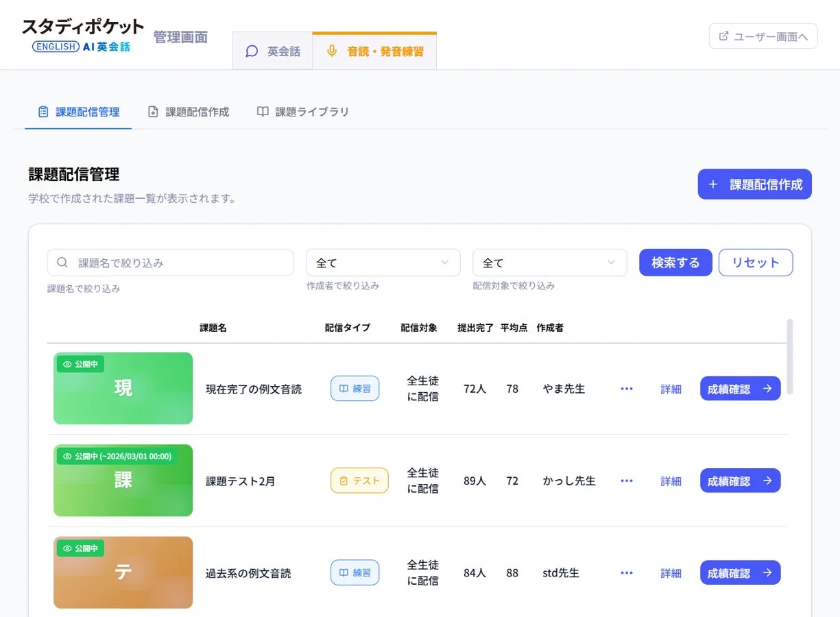This screenshot has width=840, height=617.
Task: Click the speech bubble icon on 英会話 tab
Action: pos(252,51)
